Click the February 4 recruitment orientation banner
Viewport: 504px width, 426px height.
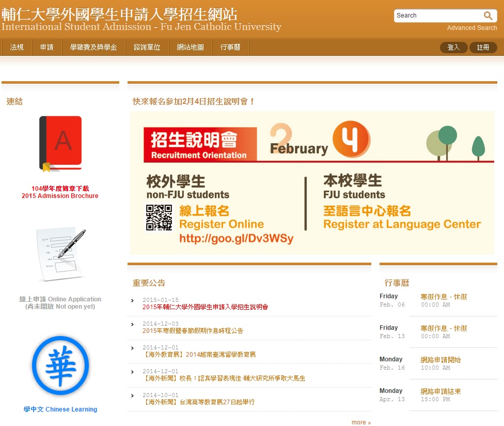[x=312, y=183]
